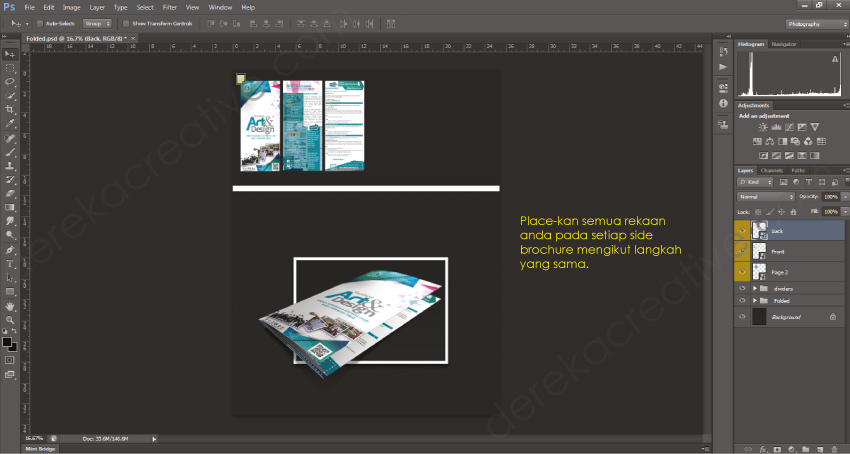Select the Front layer thumbnail

pos(759,252)
